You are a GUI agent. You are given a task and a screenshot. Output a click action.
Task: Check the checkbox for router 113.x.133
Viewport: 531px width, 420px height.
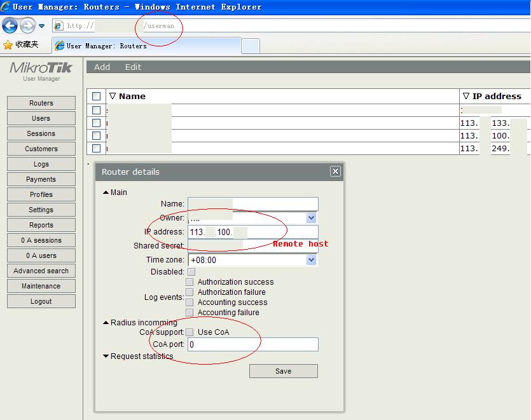pos(97,123)
